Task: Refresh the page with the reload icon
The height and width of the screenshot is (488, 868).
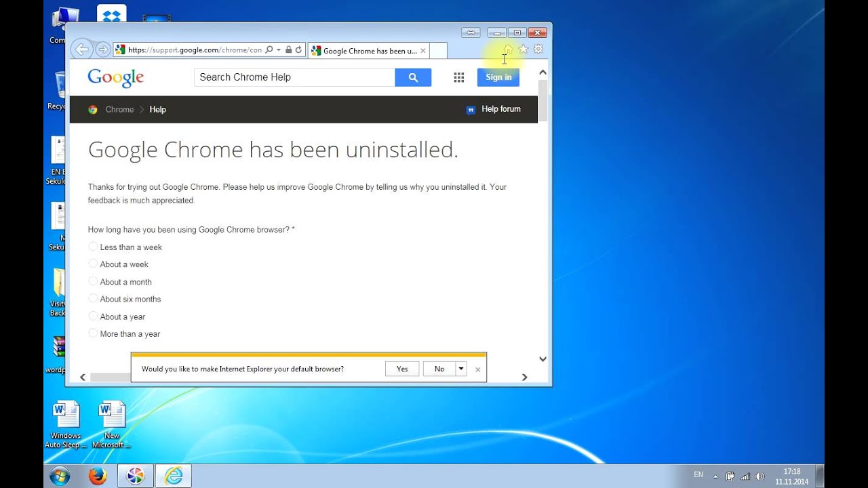Action: [298, 50]
